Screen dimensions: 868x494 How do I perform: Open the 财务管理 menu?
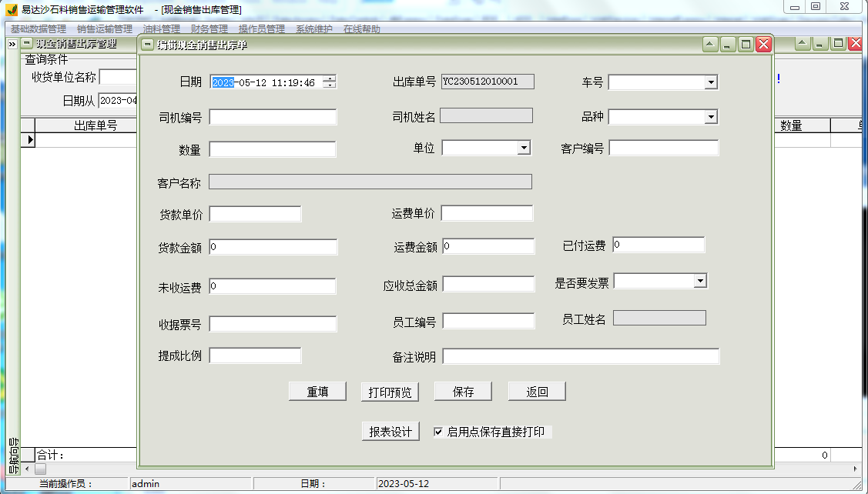click(209, 28)
